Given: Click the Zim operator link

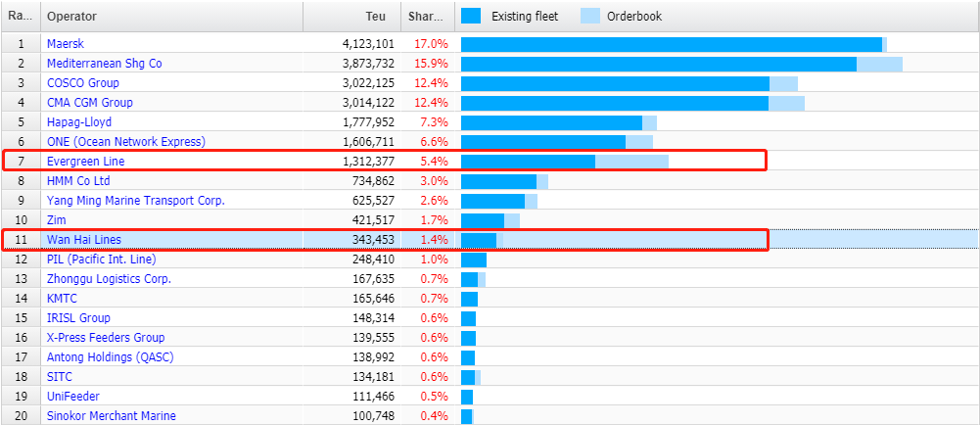Looking at the screenshot, I should point(56,220).
